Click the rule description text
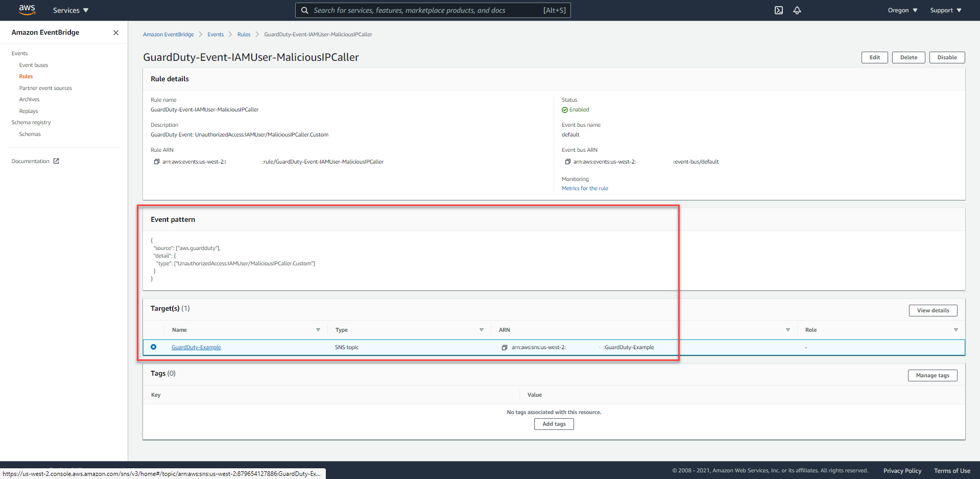The width and height of the screenshot is (980, 479). click(x=240, y=134)
